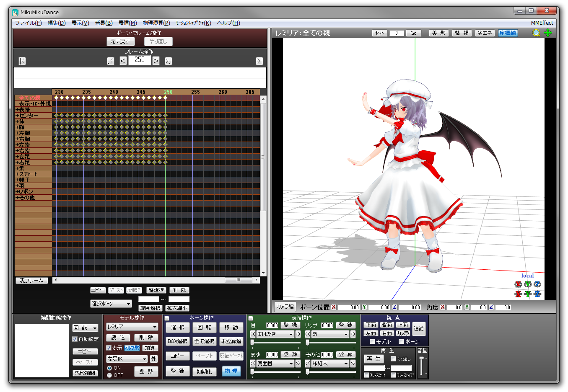Open the 物理演算(P) menu
Screen dimensions: 568x392
tap(156, 23)
